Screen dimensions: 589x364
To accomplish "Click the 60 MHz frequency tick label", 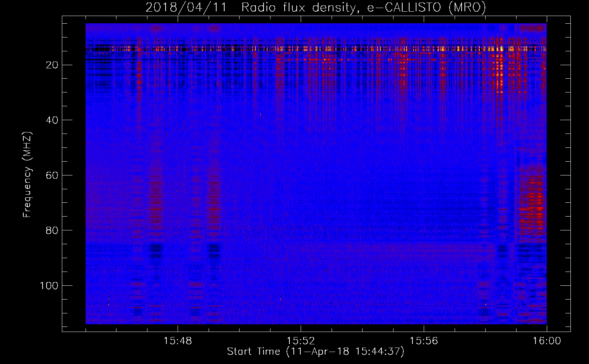I will pos(52,175).
